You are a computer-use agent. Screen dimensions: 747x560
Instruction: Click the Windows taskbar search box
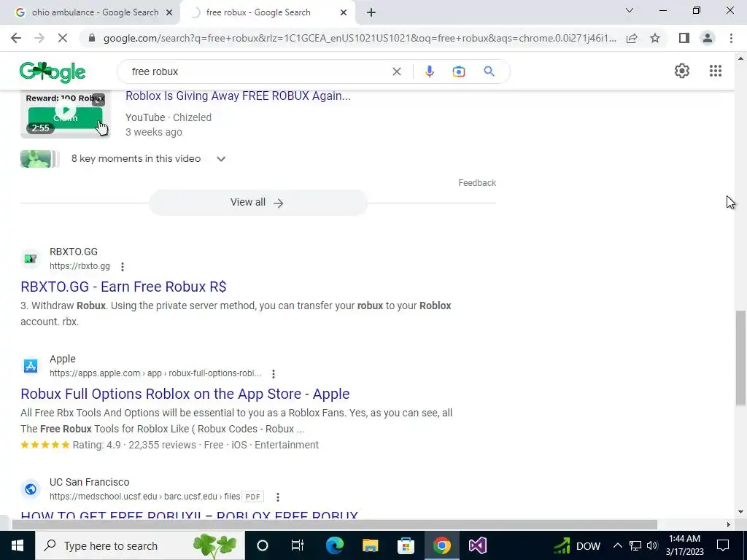pyautogui.click(x=139, y=545)
